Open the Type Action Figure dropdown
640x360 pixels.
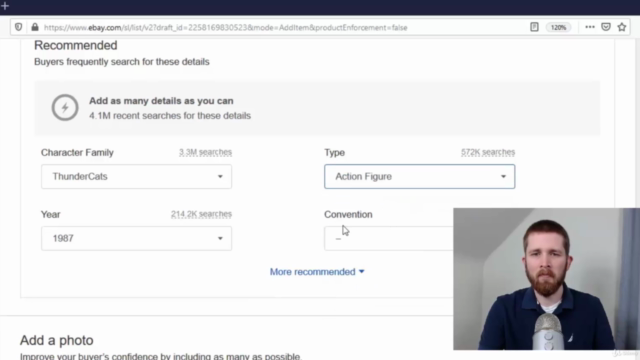coord(420,176)
